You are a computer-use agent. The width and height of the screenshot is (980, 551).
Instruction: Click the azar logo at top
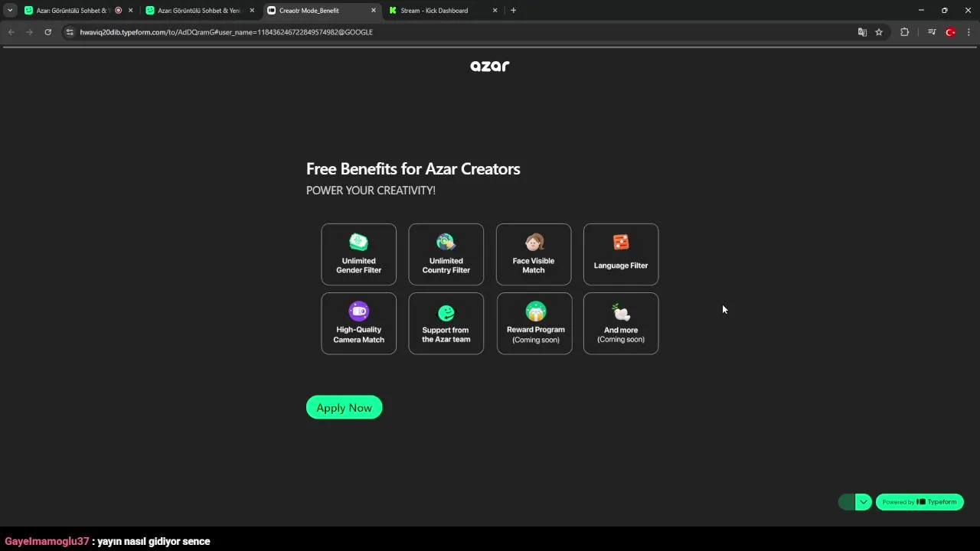490,66
